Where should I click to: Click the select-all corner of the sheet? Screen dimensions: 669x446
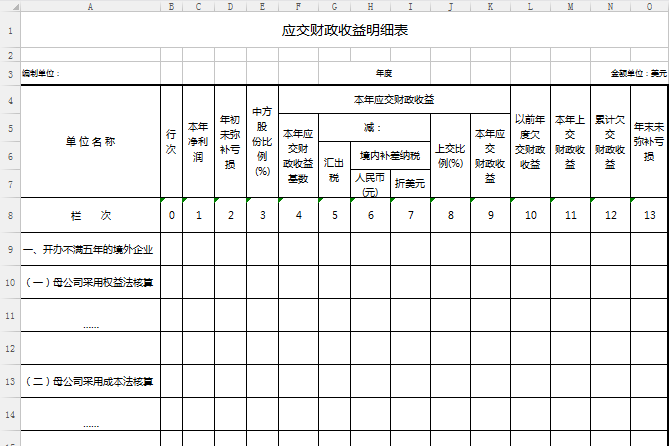point(9,6)
